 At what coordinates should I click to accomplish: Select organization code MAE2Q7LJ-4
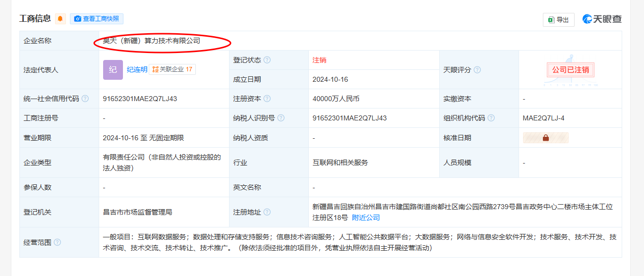coord(543,118)
